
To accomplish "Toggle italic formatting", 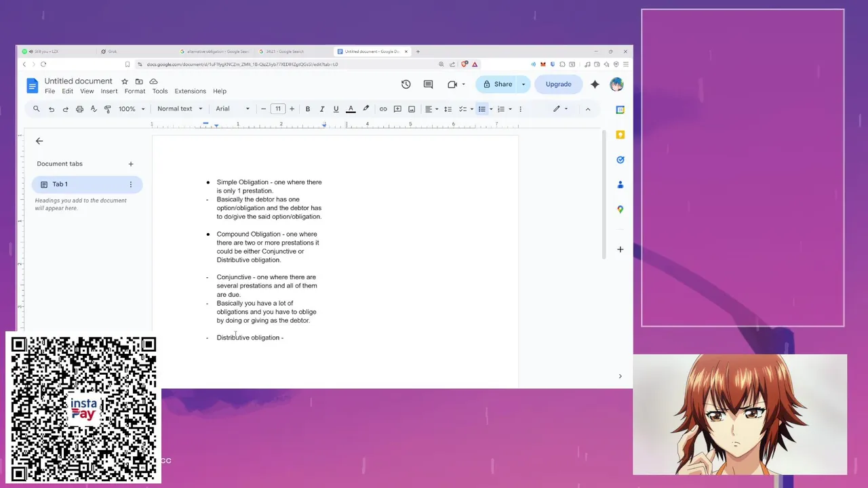I will 321,109.
